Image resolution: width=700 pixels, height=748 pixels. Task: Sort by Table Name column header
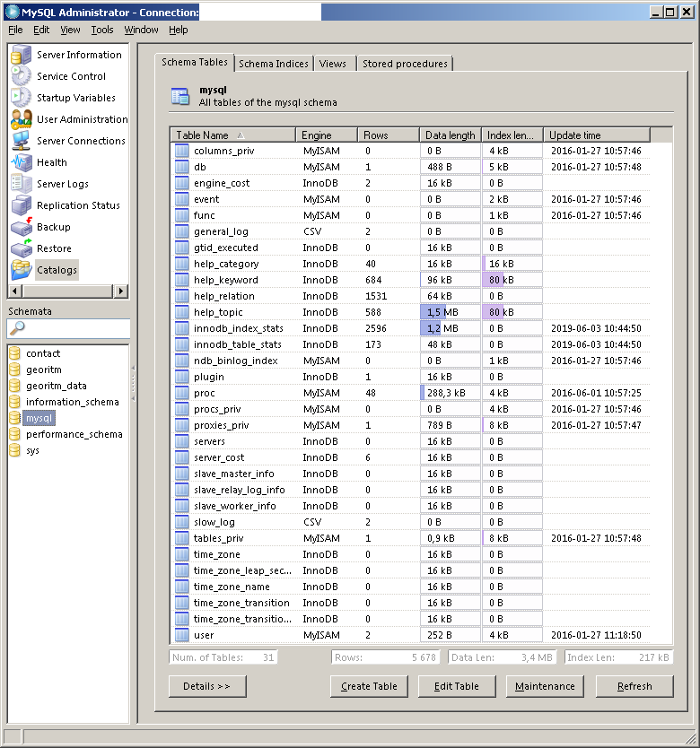233,135
